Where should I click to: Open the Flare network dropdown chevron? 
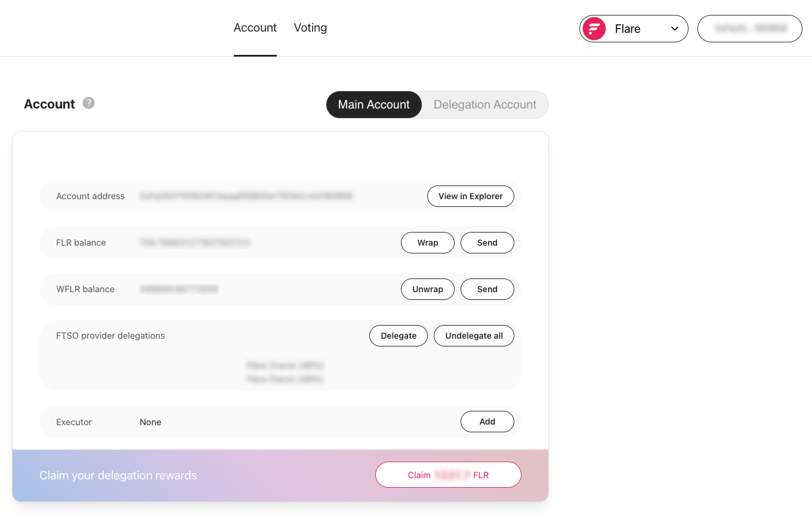tap(675, 29)
